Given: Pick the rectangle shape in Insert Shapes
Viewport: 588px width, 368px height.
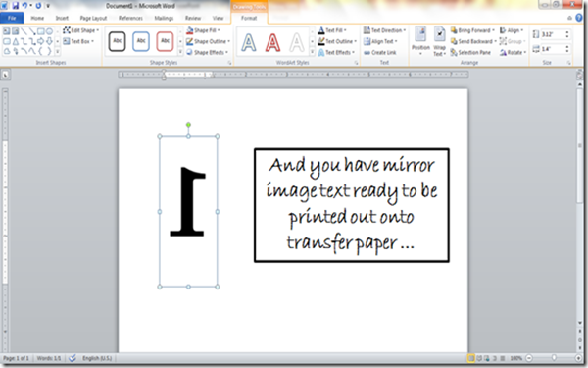Looking at the screenshot, I should click(41, 31).
